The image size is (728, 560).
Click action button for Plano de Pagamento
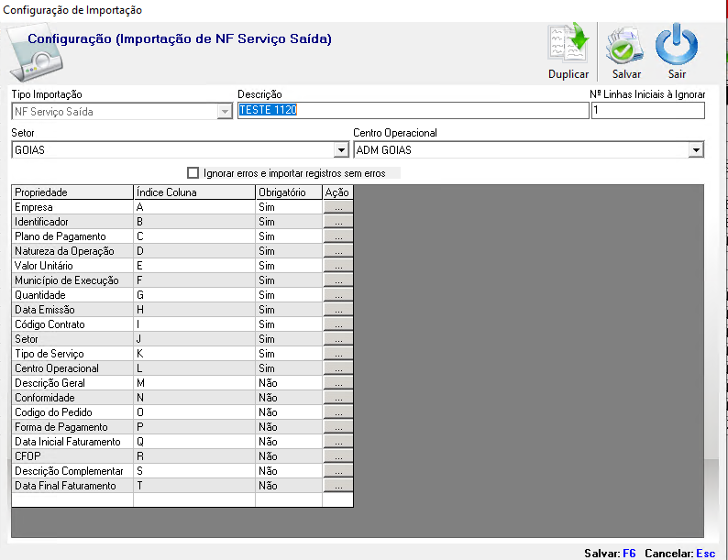(x=338, y=236)
